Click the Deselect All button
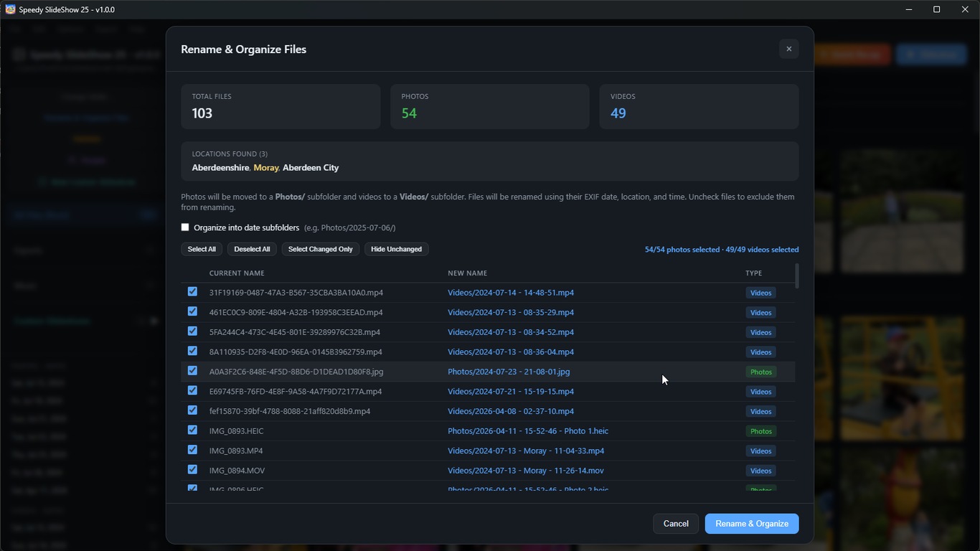The width and height of the screenshot is (980, 551). tap(252, 249)
